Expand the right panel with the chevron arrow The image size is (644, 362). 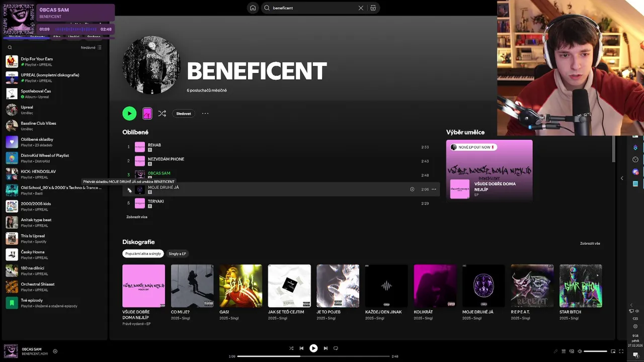coord(622,178)
